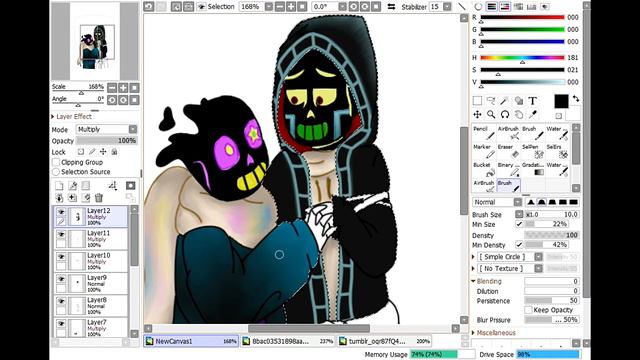Toggle Layer8 visibility eye icon
The height and width of the screenshot is (360, 640).
click(x=61, y=301)
